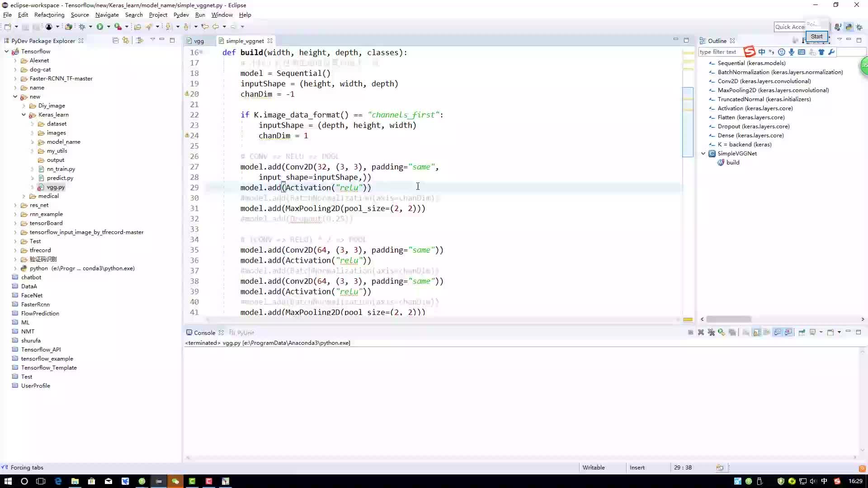The height and width of the screenshot is (488, 868).
Task: Click the Maximize editor icon in toolbar
Action: tap(687, 40)
